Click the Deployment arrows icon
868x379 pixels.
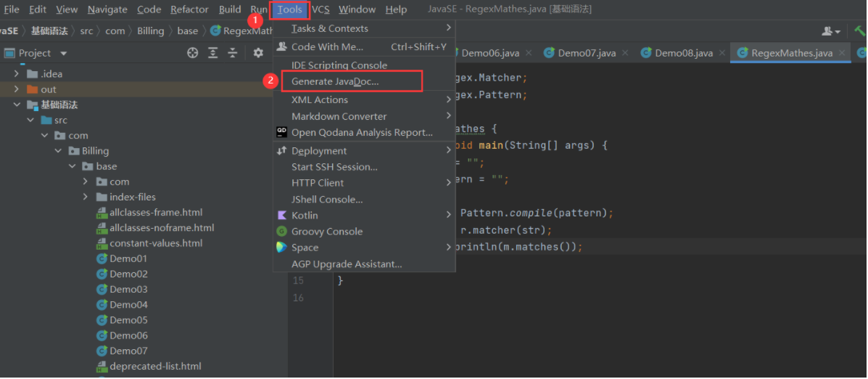click(x=282, y=151)
